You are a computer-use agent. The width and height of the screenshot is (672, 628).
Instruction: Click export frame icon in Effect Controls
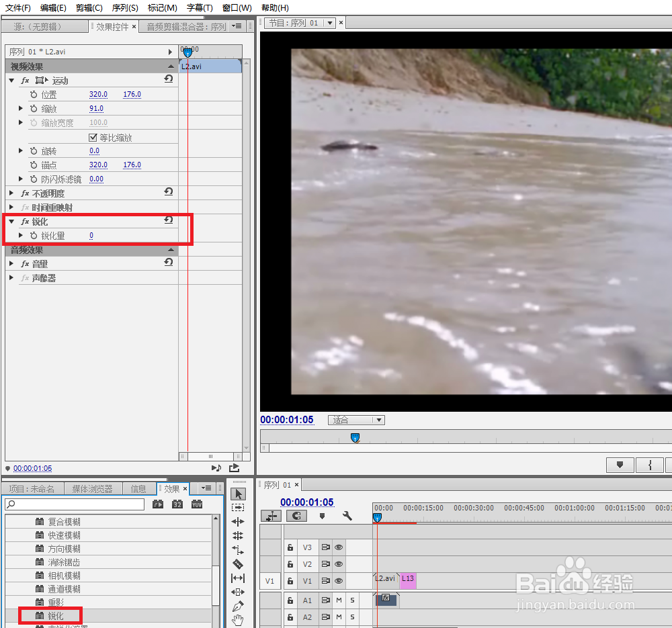pyautogui.click(x=234, y=467)
